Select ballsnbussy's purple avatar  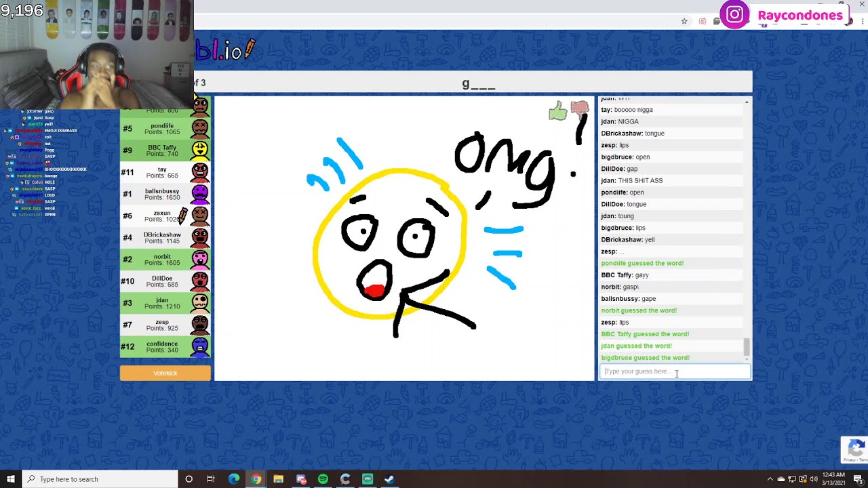click(200, 193)
